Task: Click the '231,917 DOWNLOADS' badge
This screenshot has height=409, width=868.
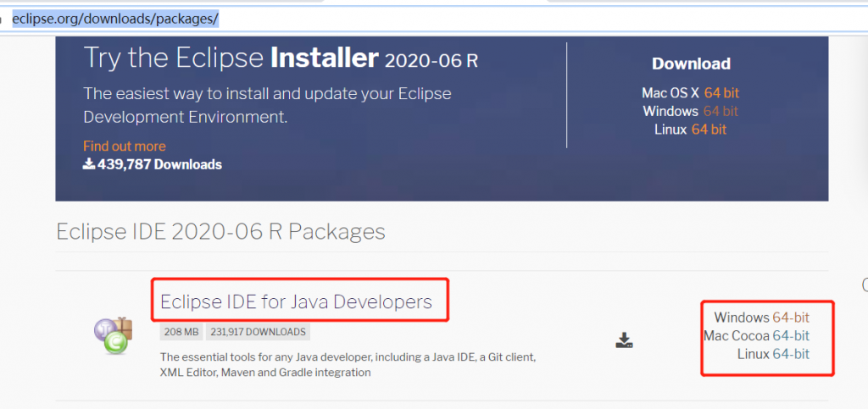Action: tap(258, 332)
